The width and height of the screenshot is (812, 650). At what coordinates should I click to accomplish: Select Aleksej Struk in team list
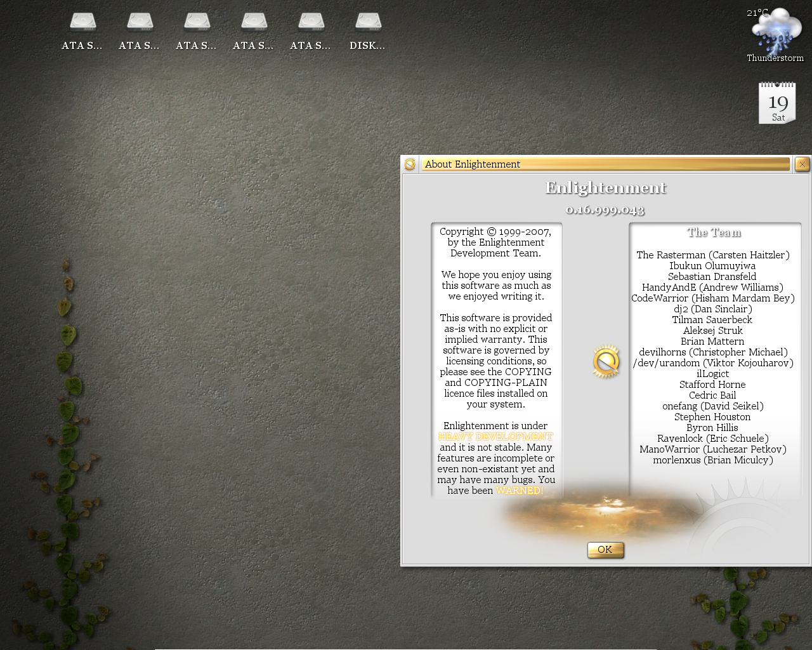click(x=712, y=331)
